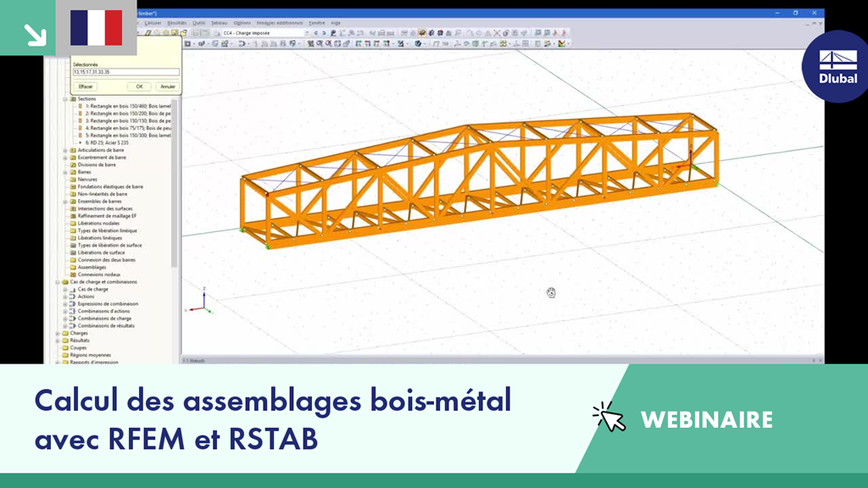Select the Coupes tree folder
Viewport: 868px width, 488px height.
[78, 348]
